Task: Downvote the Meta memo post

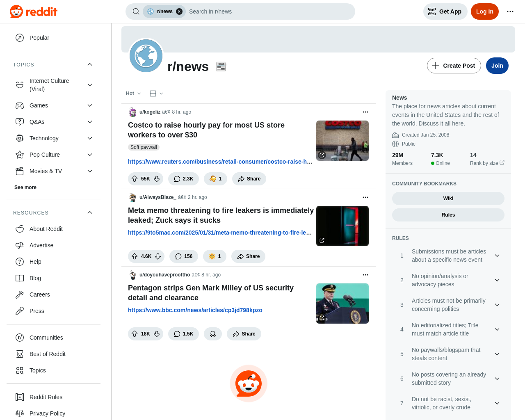Action: tap(158, 256)
